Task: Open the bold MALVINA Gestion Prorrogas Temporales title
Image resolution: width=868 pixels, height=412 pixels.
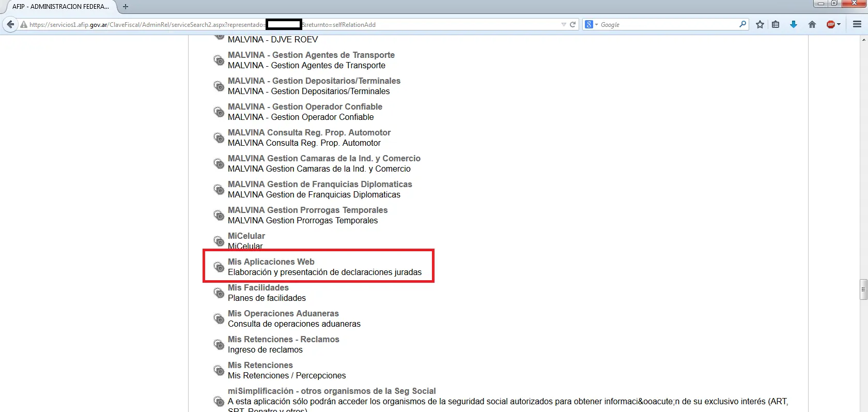Action: pos(307,210)
